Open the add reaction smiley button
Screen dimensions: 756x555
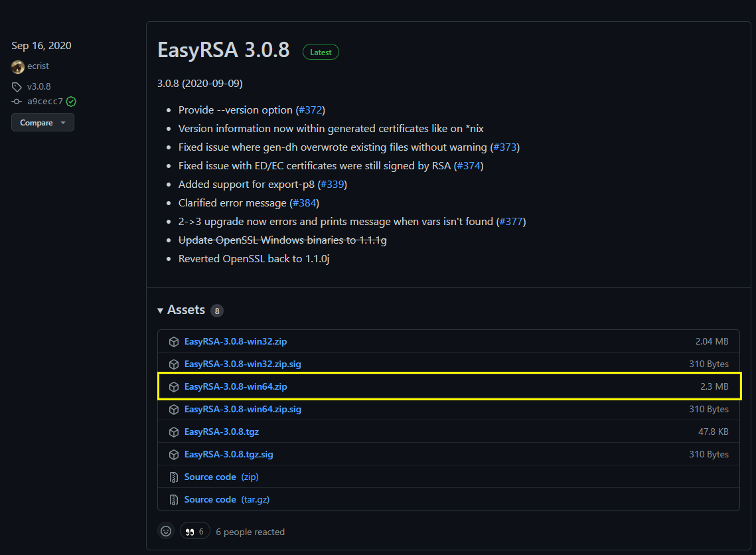[166, 531]
